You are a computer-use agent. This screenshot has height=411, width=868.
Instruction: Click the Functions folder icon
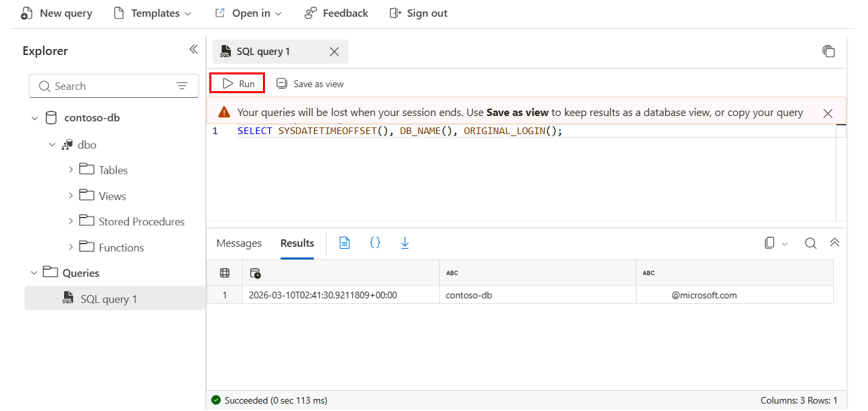[87, 246]
